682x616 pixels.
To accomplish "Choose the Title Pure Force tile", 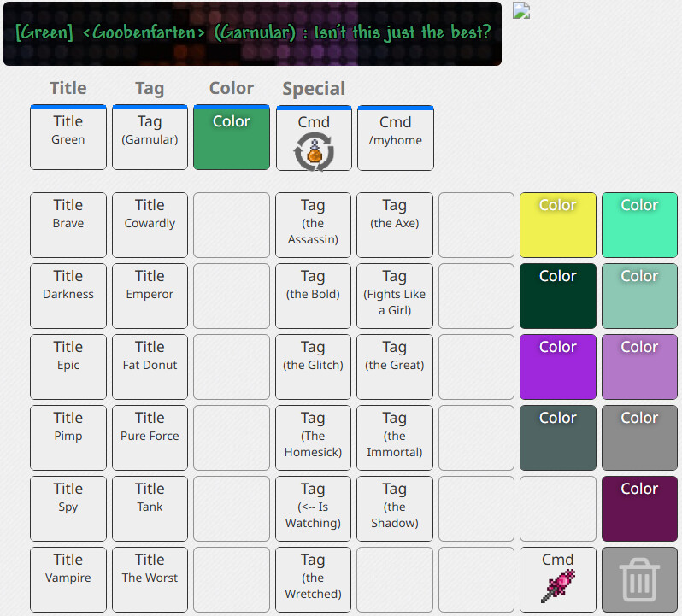I will pyautogui.click(x=150, y=438).
